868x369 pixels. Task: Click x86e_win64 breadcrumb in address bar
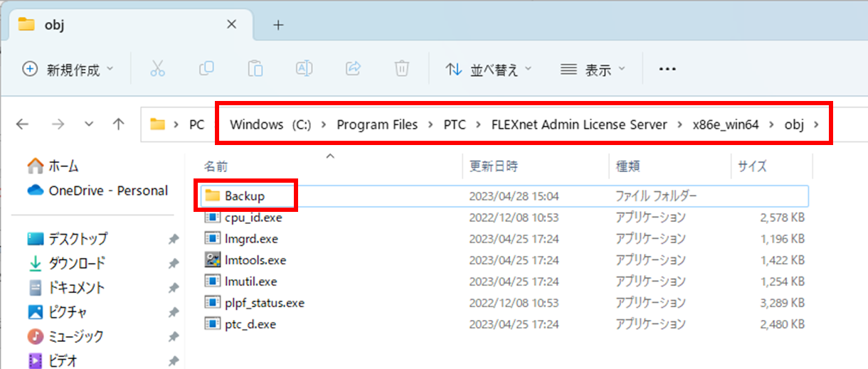point(726,124)
